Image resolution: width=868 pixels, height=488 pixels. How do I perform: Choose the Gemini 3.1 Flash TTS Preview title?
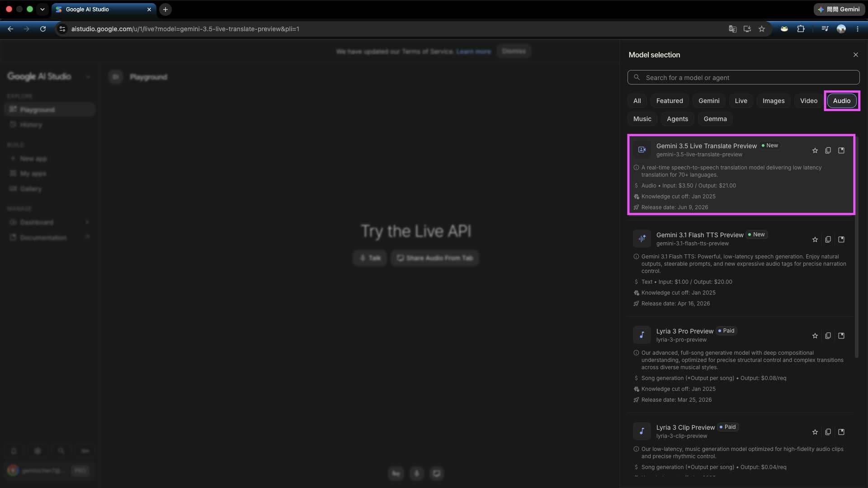pos(700,235)
